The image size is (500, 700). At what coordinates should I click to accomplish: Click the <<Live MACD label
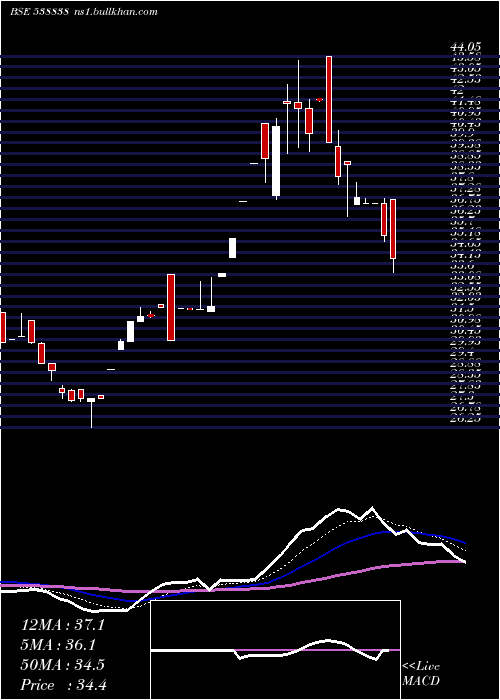tap(421, 674)
